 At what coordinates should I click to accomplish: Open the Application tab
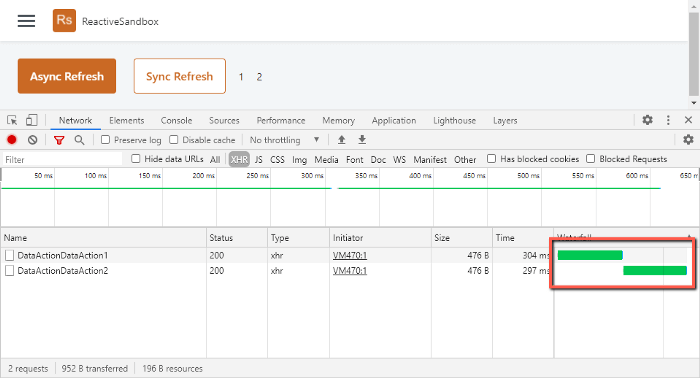coord(394,120)
